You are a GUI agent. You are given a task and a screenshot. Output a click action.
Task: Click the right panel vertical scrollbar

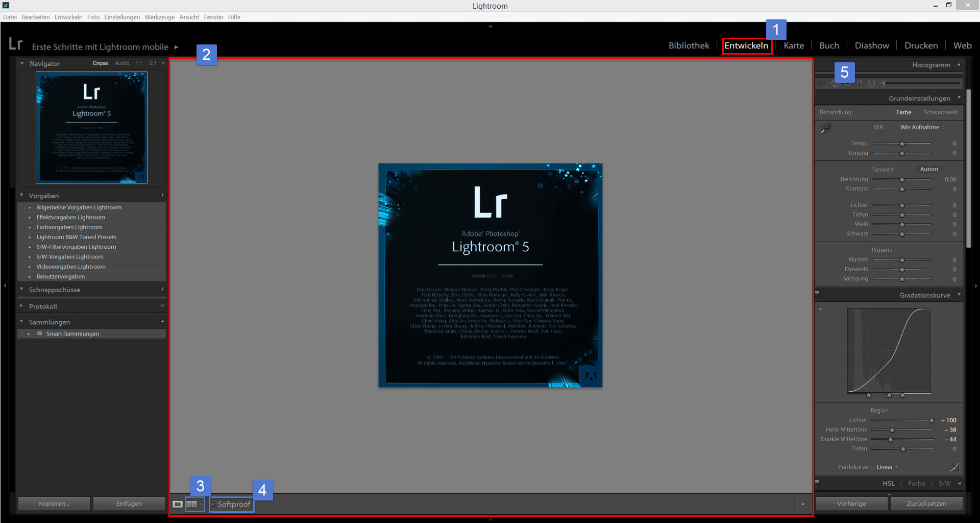pos(968,169)
